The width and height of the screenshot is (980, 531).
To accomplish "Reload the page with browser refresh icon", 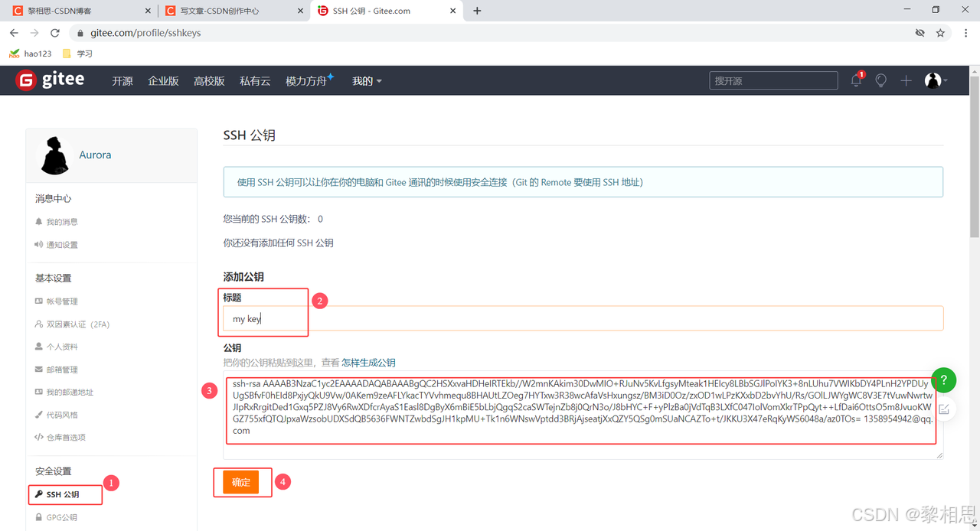I will pyautogui.click(x=55, y=33).
